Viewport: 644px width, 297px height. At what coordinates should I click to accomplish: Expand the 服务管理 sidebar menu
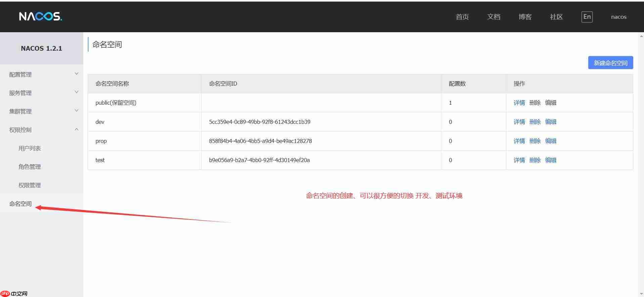[42, 93]
